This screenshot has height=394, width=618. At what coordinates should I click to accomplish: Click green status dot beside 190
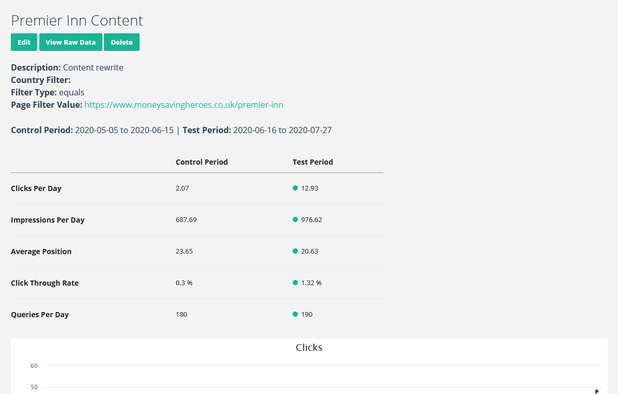pyautogui.click(x=295, y=314)
